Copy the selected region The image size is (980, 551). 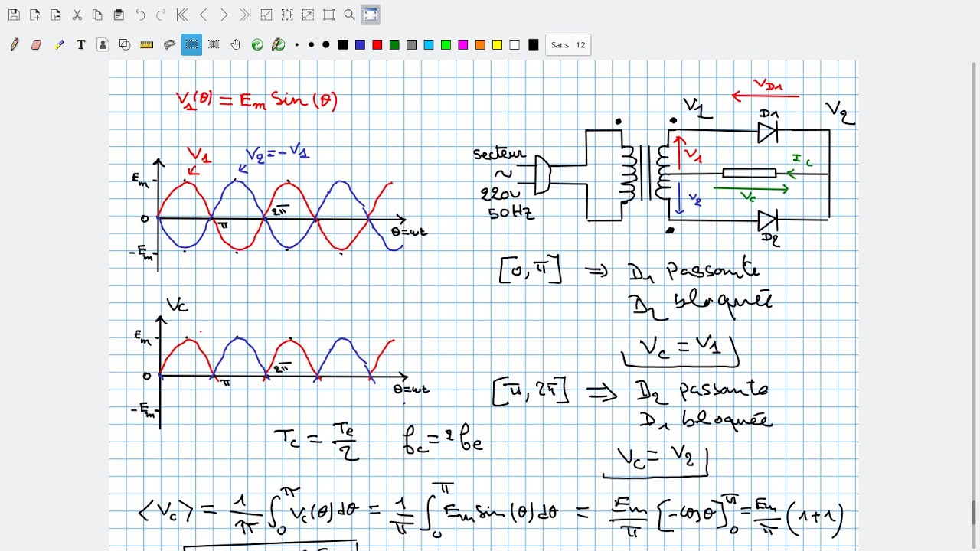pyautogui.click(x=97, y=15)
